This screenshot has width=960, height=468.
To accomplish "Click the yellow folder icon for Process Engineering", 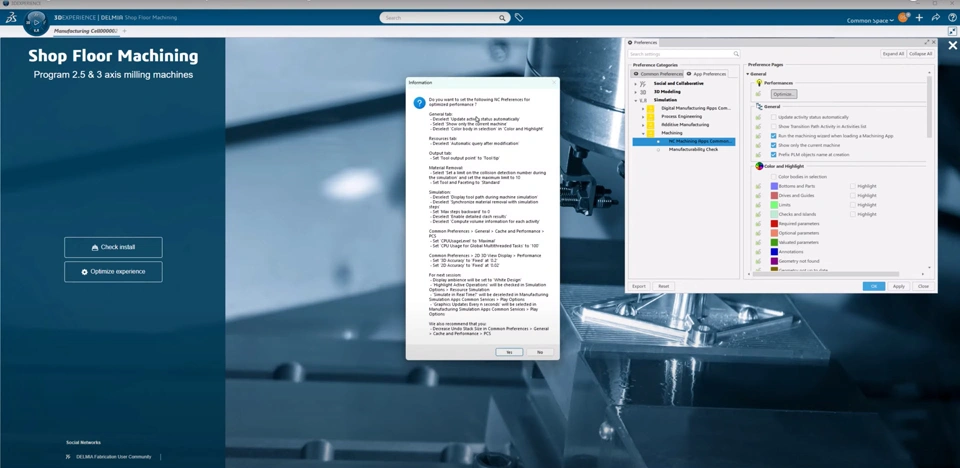I will [x=650, y=116].
